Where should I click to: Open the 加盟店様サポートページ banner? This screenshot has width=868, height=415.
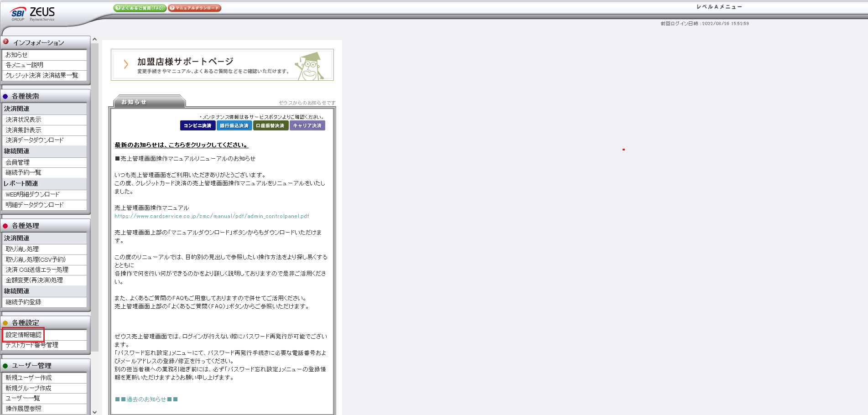coord(222,65)
